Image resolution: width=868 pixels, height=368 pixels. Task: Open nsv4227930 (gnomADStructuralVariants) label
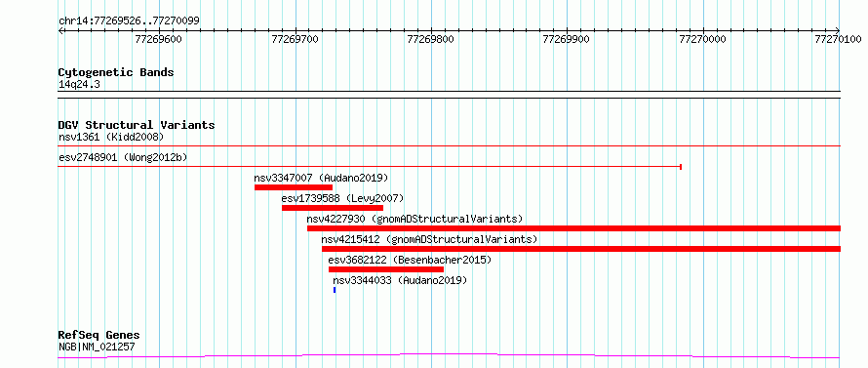[x=414, y=219]
